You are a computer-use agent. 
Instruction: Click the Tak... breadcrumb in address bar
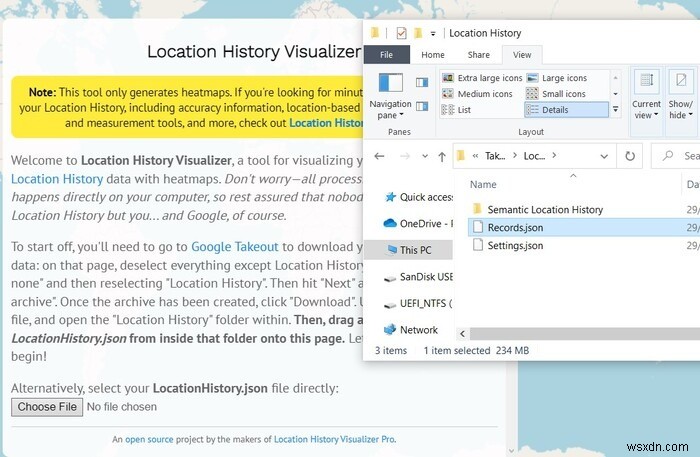pyautogui.click(x=495, y=156)
